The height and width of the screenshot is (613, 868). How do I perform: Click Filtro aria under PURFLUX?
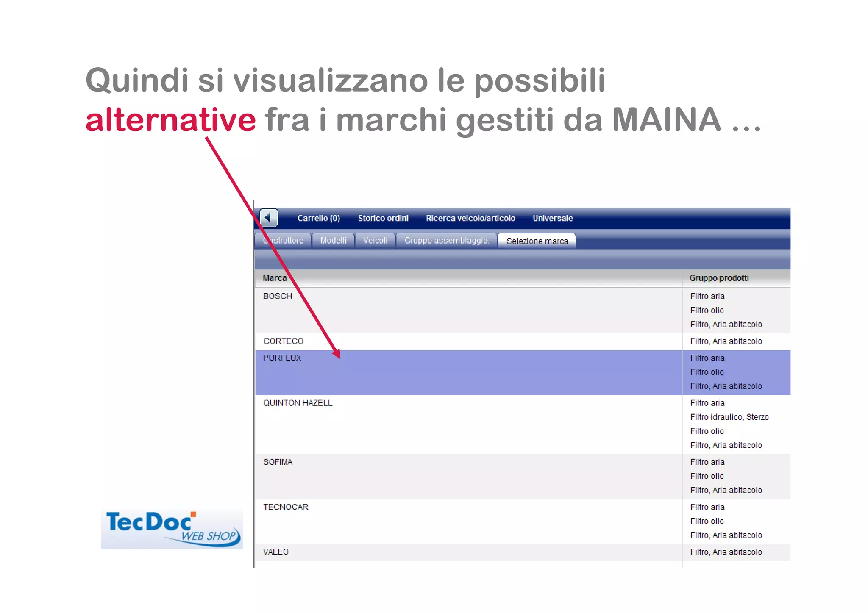(707, 358)
